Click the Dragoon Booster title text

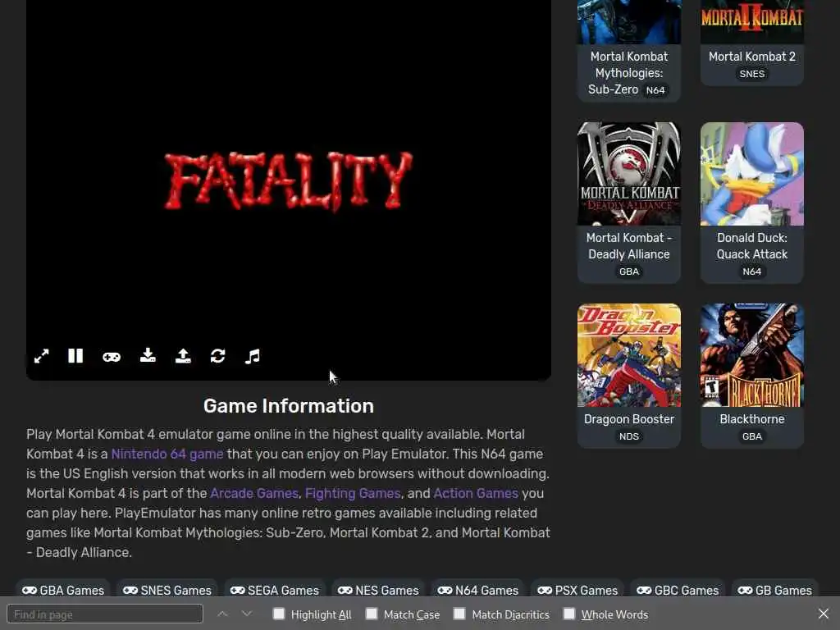(x=629, y=419)
